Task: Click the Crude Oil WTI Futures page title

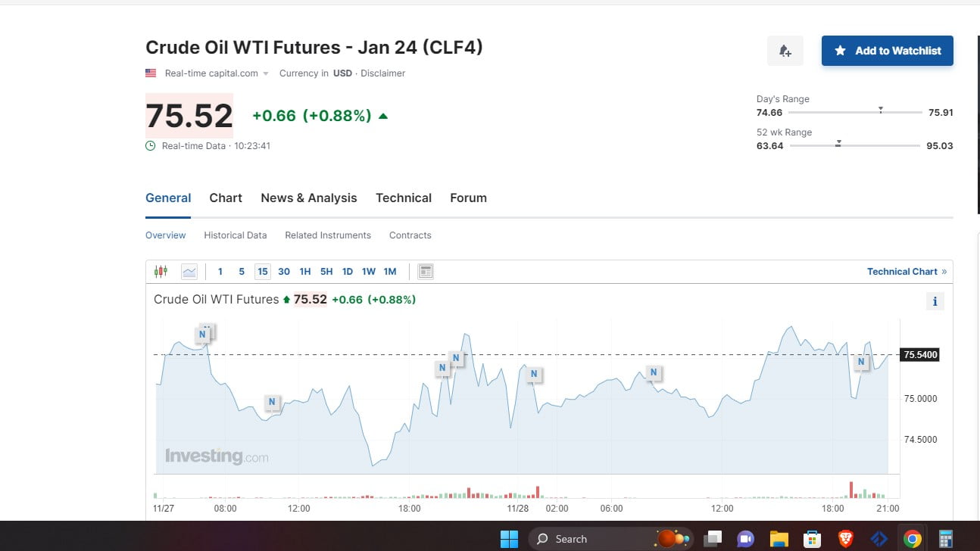Action: pos(314,47)
